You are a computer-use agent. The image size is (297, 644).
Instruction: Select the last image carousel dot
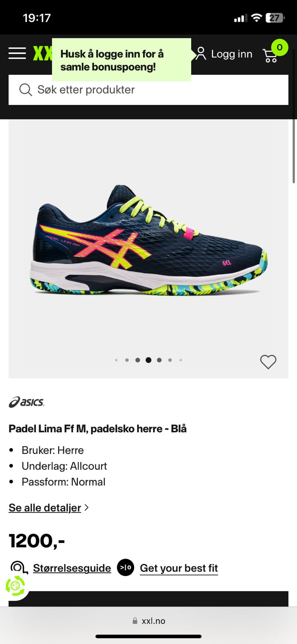point(181,360)
